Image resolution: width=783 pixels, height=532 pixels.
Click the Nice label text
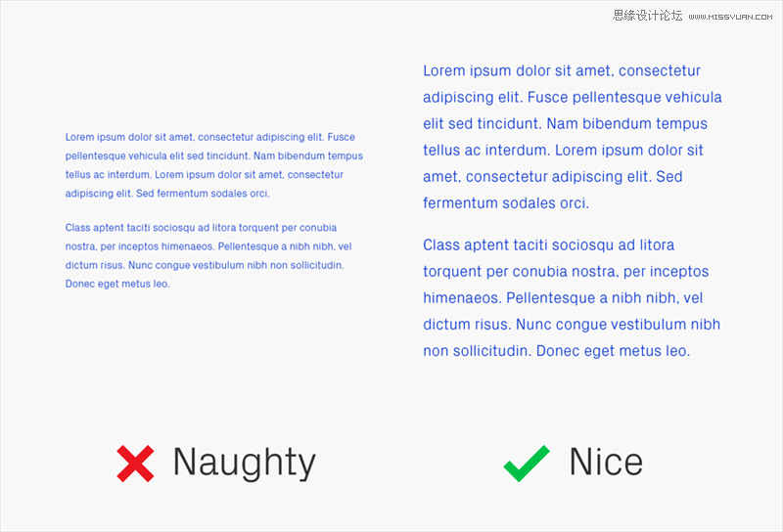606,463
